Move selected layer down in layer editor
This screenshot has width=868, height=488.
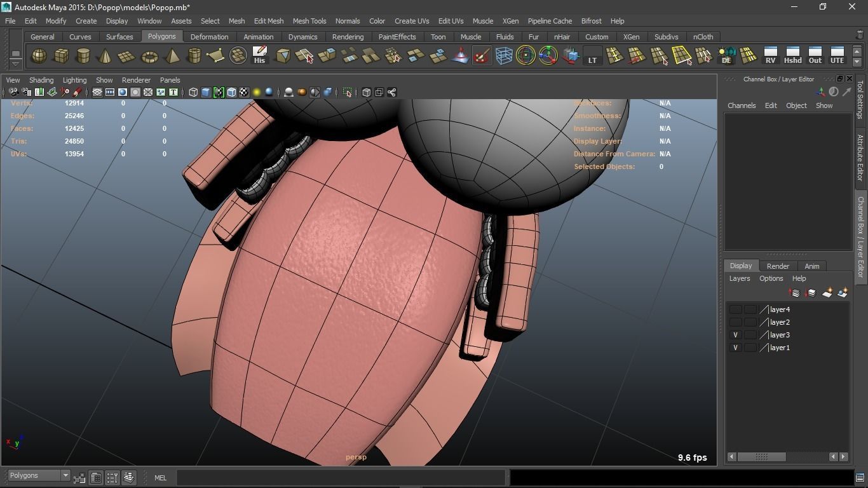pos(810,293)
